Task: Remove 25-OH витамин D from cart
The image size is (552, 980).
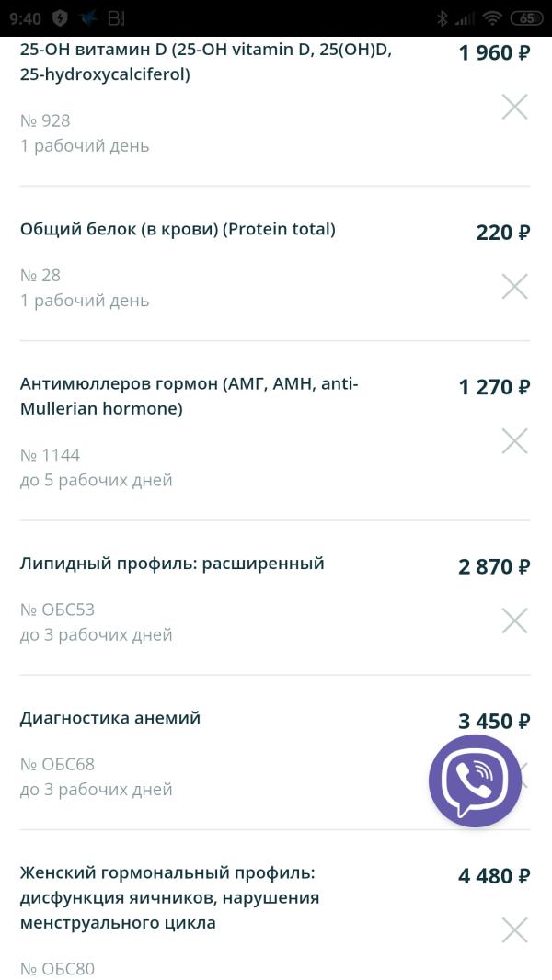Action: pyautogui.click(x=514, y=108)
